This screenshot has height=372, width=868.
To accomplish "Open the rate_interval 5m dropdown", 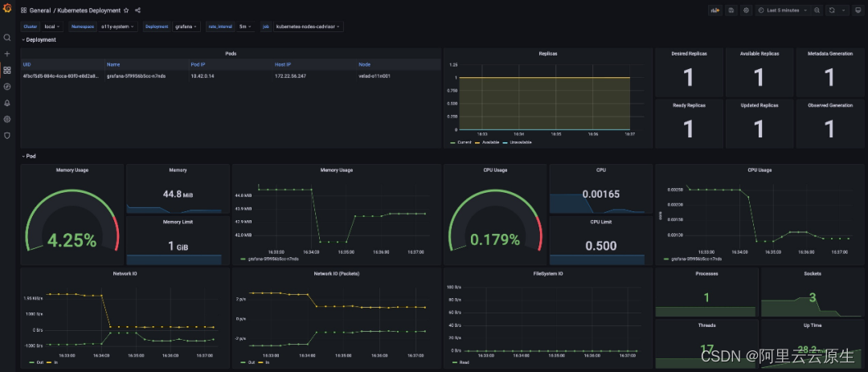I will pos(245,26).
